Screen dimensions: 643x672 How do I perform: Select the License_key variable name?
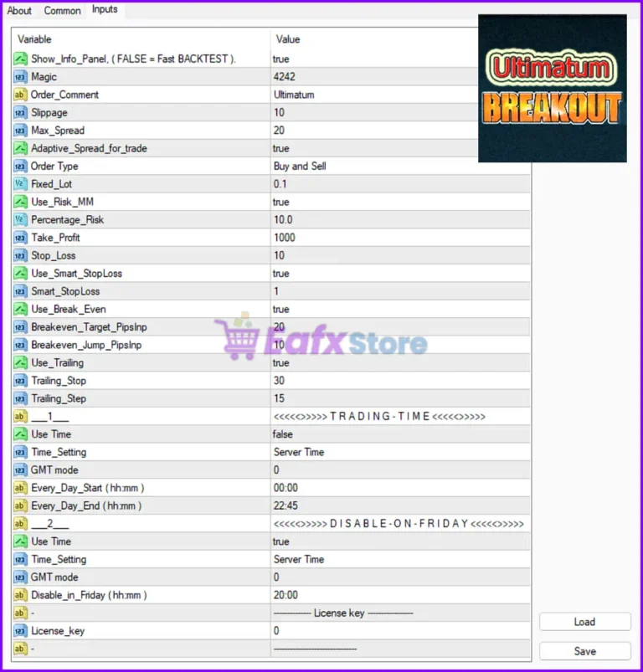pyautogui.click(x=58, y=631)
